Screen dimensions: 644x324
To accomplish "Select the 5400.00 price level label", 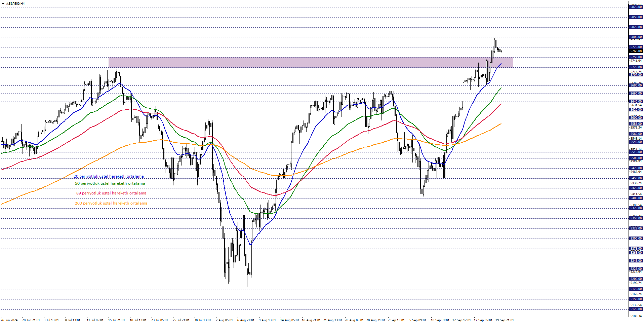I will (636, 198).
